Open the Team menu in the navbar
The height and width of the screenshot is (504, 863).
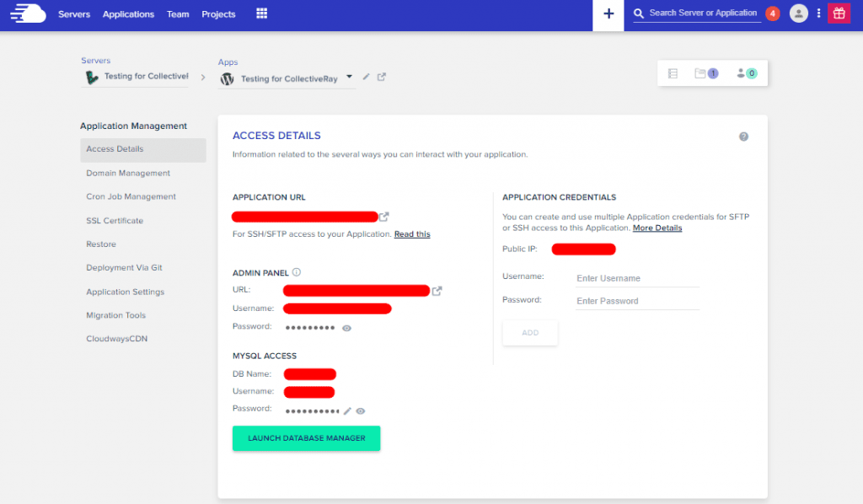(178, 14)
